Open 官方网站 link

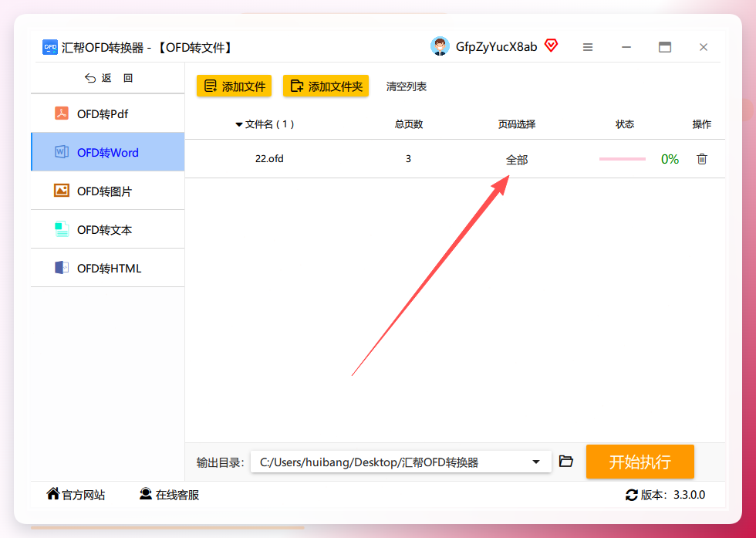[76, 495]
